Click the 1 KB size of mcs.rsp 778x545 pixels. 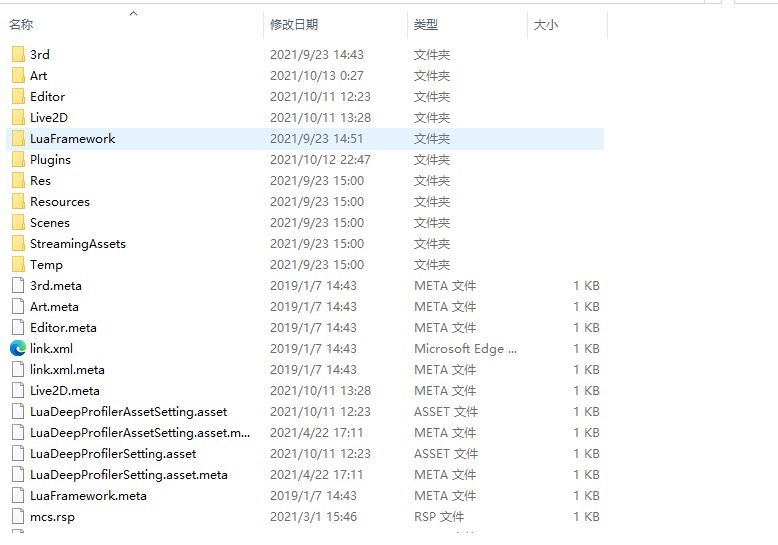point(586,516)
